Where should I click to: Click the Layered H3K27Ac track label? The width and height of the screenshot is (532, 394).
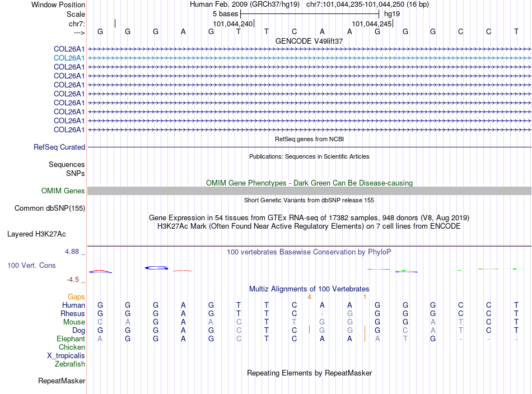36,234
